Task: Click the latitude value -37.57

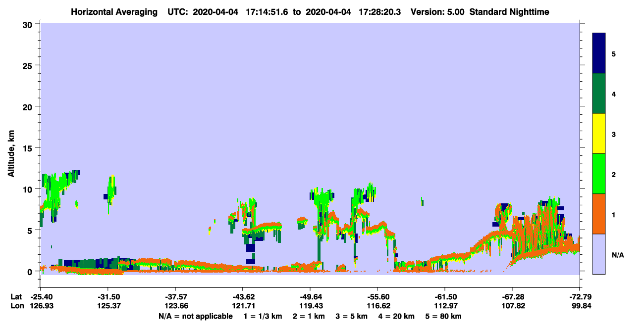Action: click(x=175, y=297)
